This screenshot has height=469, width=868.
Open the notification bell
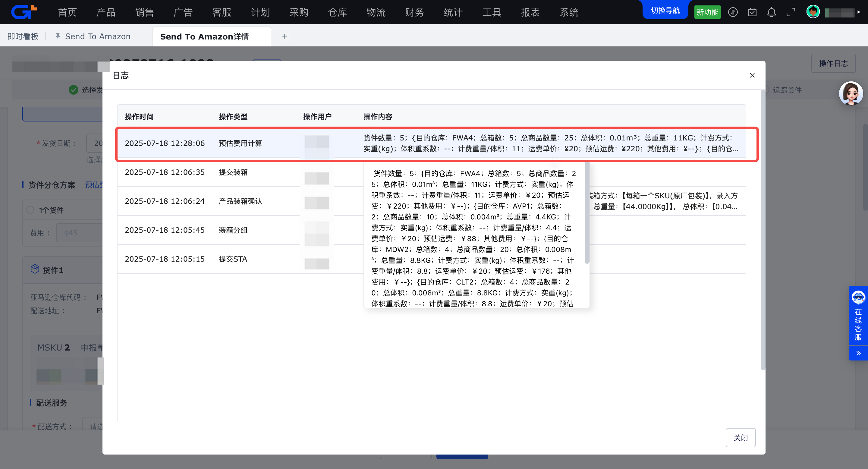[x=771, y=12]
